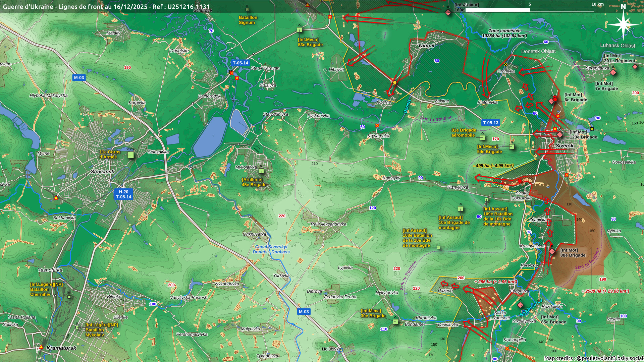This screenshot has width=644, height=362.
Task: Click the H-20 T-05-14 road sign
Action: click(x=123, y=194)
